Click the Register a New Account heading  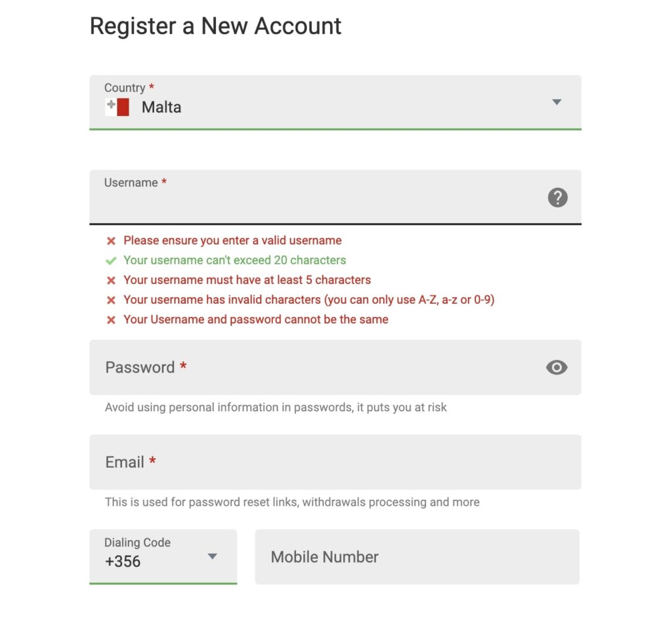click(215, 26)
